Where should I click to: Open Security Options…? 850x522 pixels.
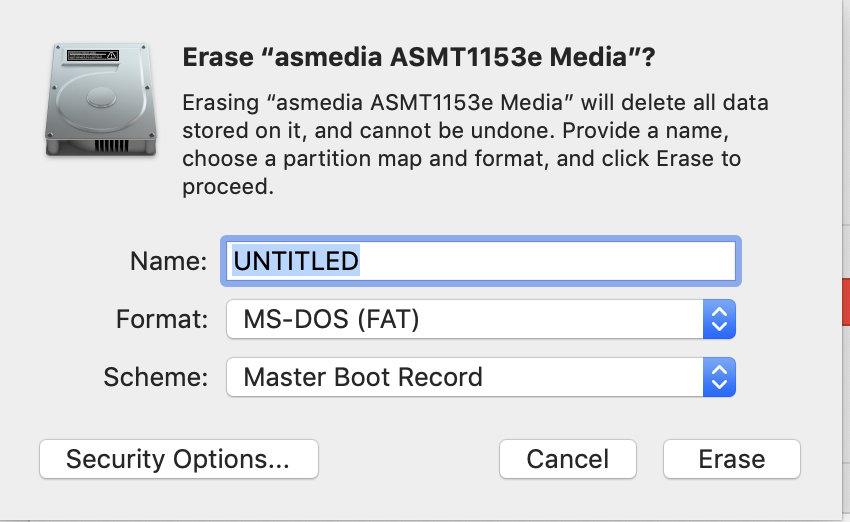click(179, 459)
